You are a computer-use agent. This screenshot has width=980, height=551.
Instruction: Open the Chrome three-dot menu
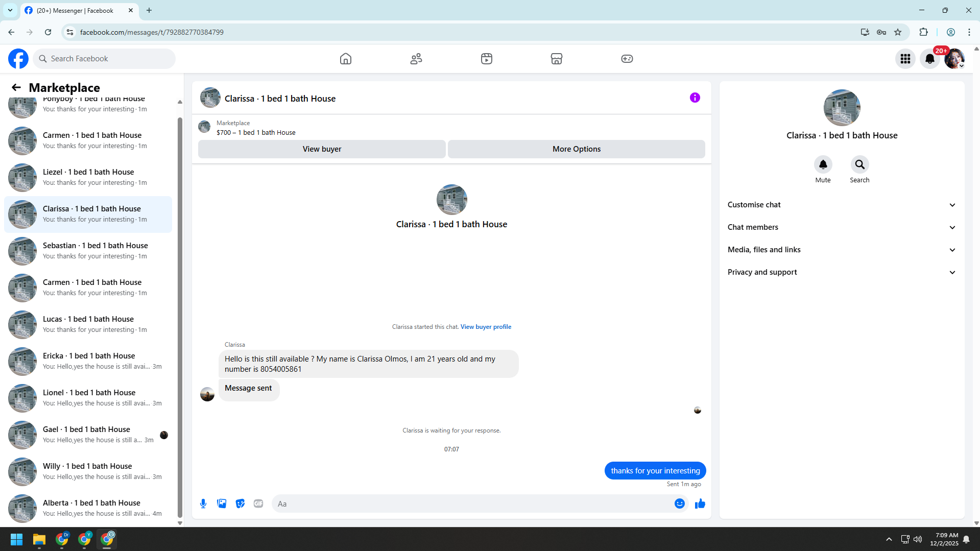tap(969, 32)
